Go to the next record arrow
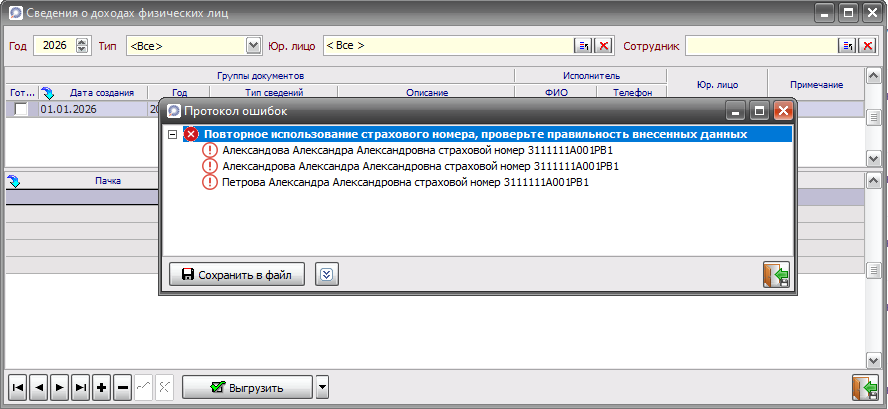Screen dimensions: 888x409 pyautogui.click(x=59, y=387)
